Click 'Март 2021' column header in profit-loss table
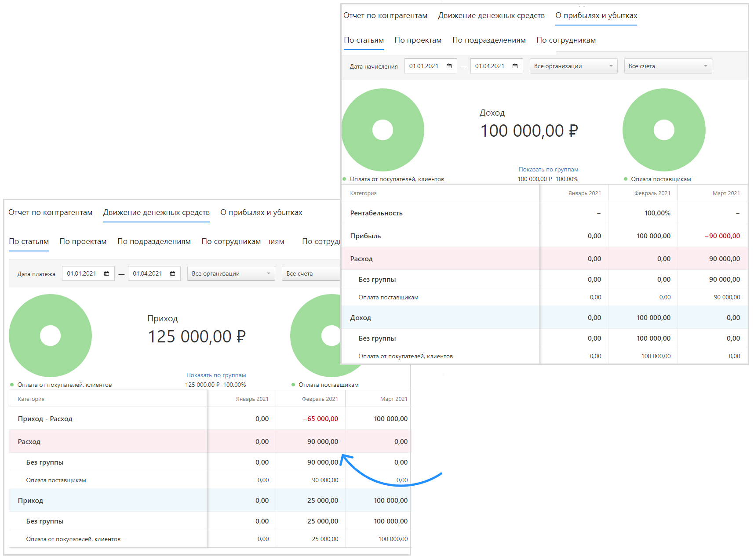The width and height of the screenshot is (754, 560). [x=726, y=193]
